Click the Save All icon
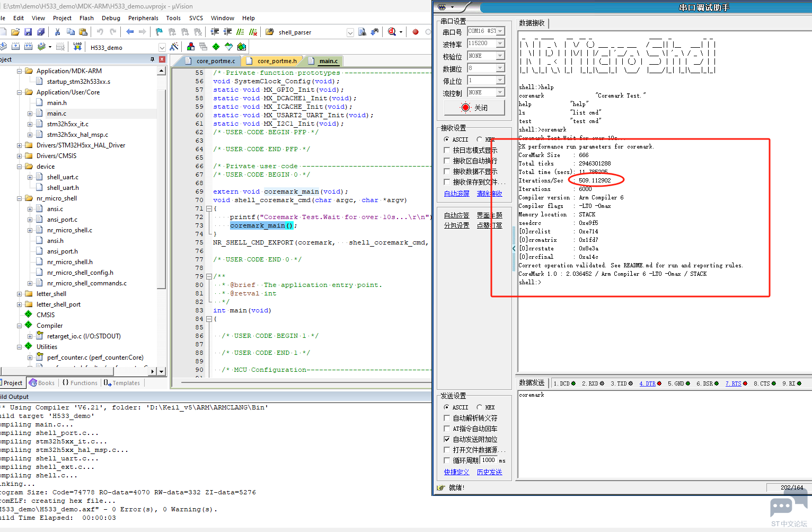Viewport: 812px width, 532px height. pos(41,32)
